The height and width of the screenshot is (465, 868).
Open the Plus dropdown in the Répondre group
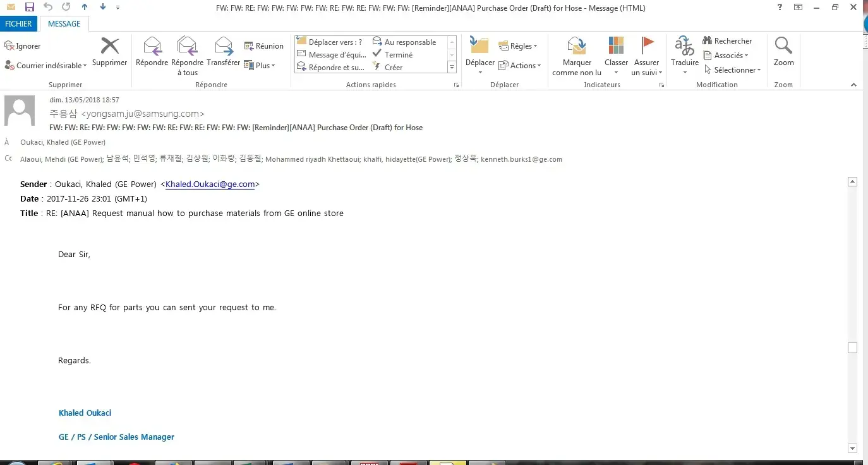[260, 66]
